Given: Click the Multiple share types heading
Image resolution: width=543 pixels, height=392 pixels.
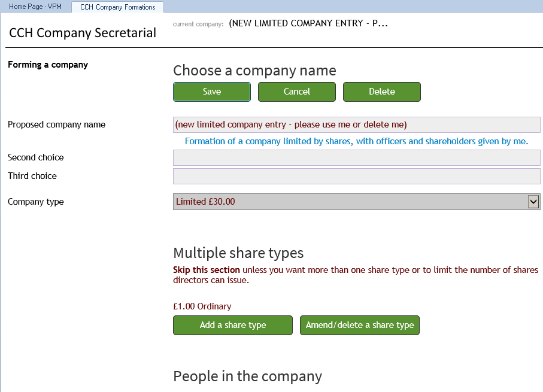Looking at the screenshot, I should pyautogui.click(x=238, y=253).
